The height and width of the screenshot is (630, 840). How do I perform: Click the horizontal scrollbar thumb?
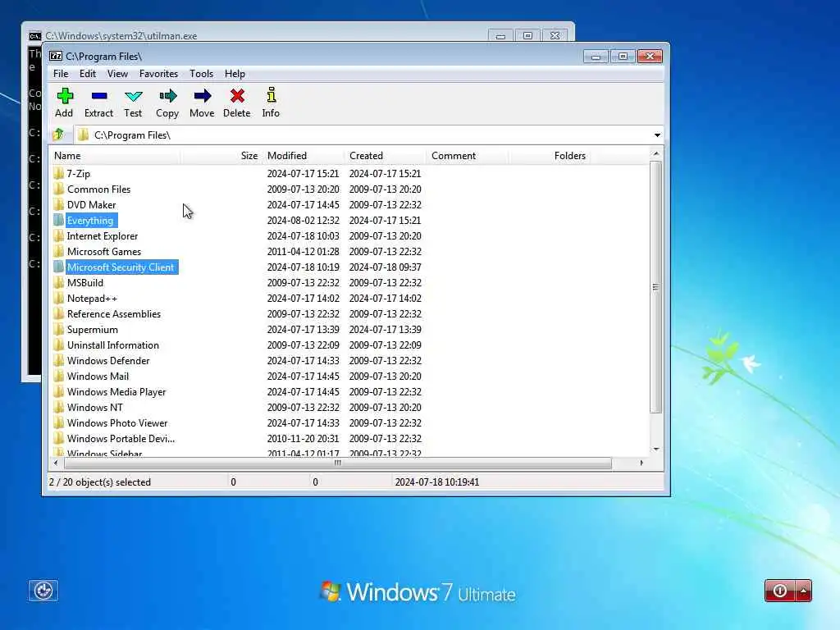point(337,463)
